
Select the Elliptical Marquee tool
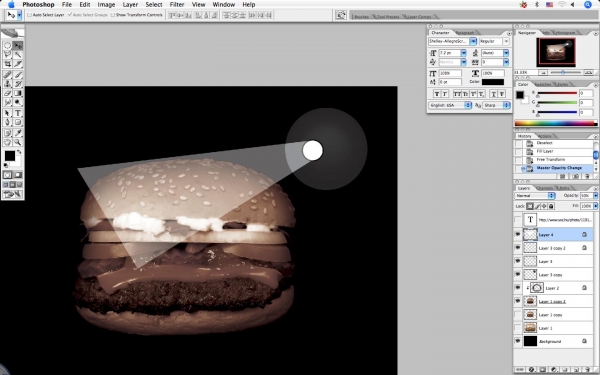coord(7,46)
